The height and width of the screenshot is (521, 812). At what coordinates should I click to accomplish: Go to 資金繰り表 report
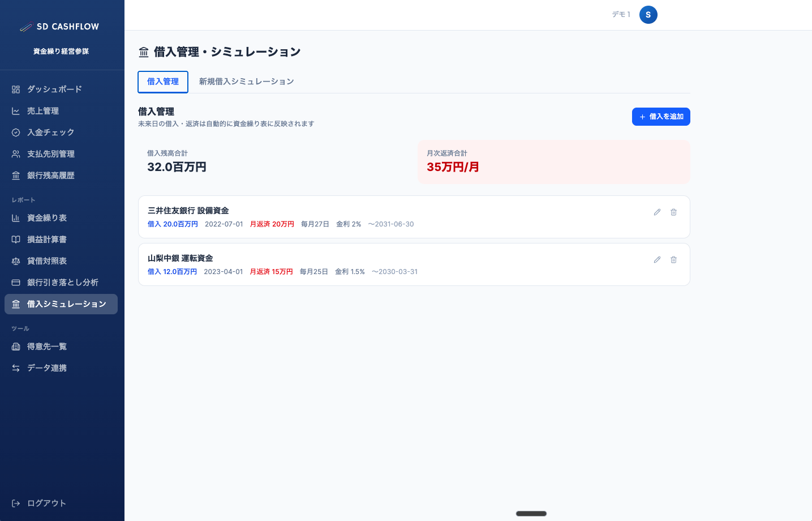[61, 218]
